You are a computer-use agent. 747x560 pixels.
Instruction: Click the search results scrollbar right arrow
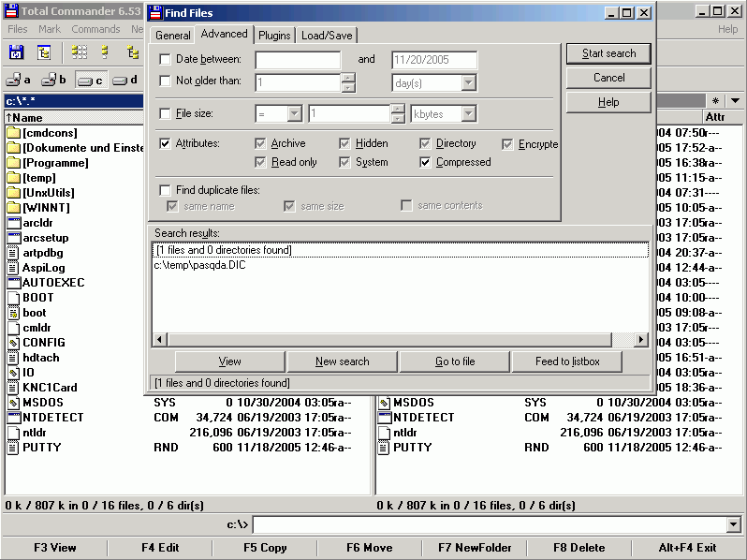pyautogui.click(x=641, y=339)
